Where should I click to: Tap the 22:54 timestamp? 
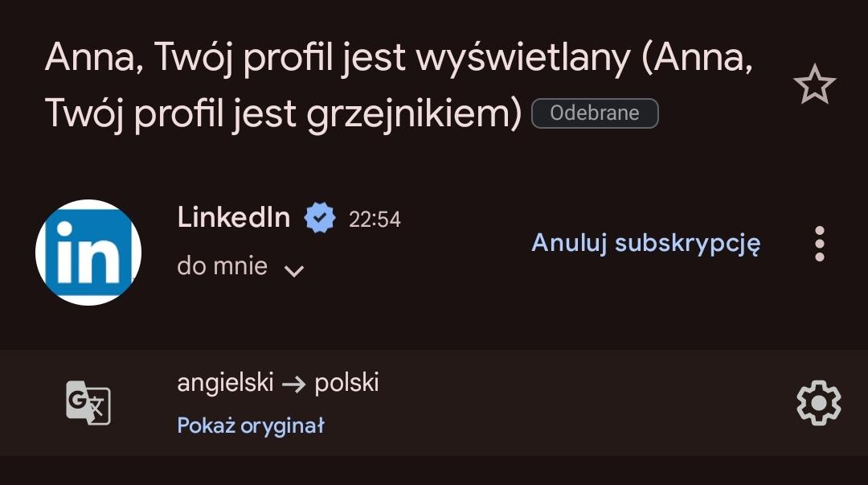pos(375,219)
